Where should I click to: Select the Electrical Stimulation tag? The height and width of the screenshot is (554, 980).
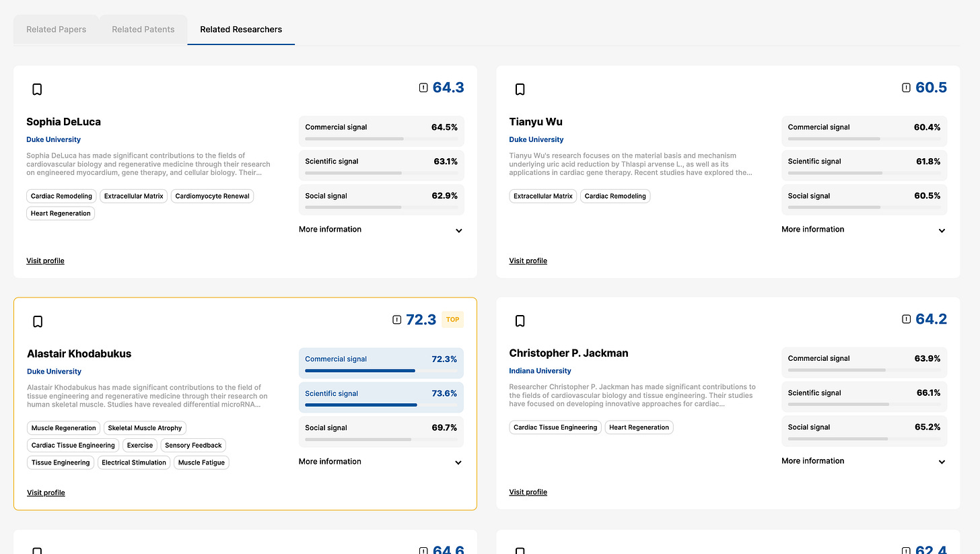[x=134, y=463]
